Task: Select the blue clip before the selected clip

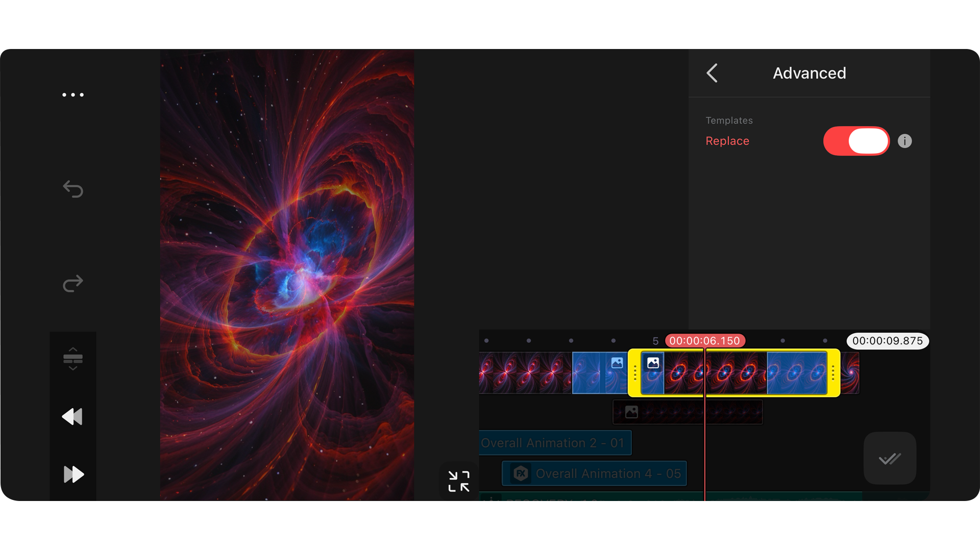Action: [600, 373]
